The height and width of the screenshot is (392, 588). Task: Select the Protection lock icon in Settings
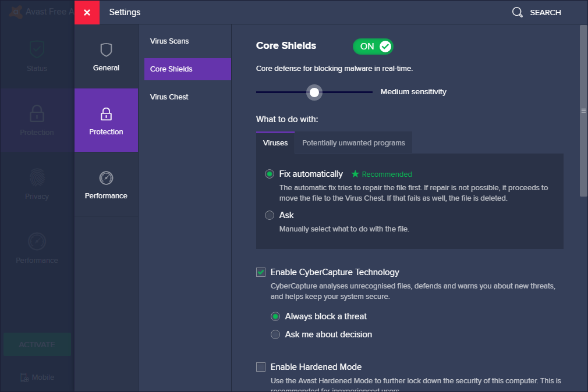point(106,113)
